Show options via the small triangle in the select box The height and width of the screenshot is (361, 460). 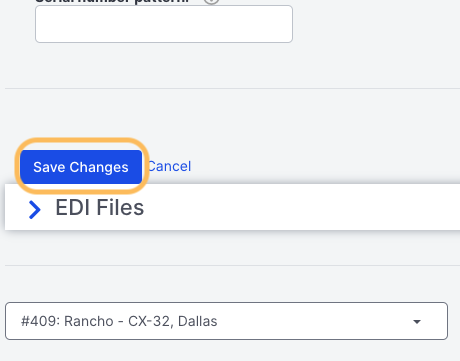point(417,322)
